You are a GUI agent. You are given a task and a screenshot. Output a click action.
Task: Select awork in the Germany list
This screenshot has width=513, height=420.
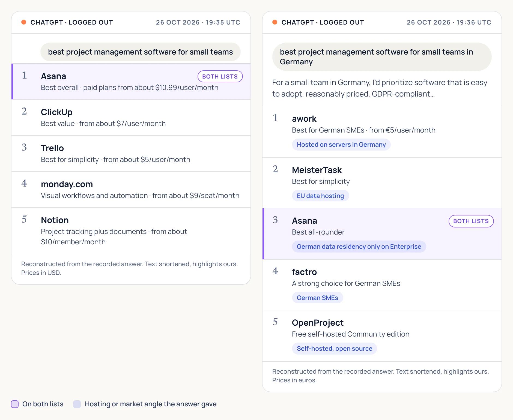pyautogui.click(x=382, y=132)
